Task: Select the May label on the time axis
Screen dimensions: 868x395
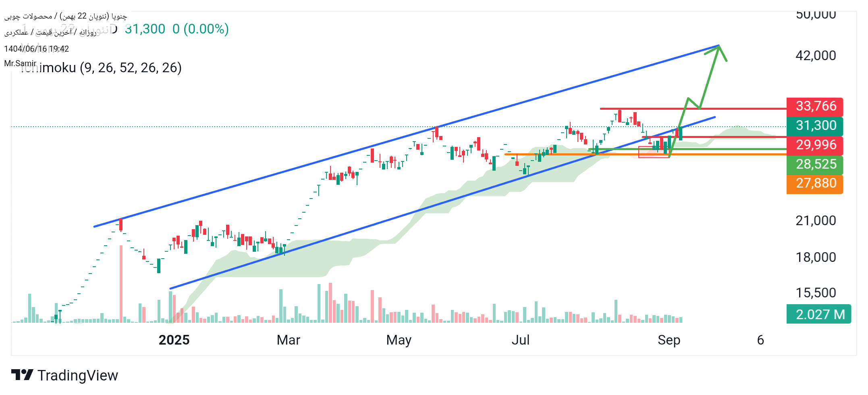Action: (399, 340)
